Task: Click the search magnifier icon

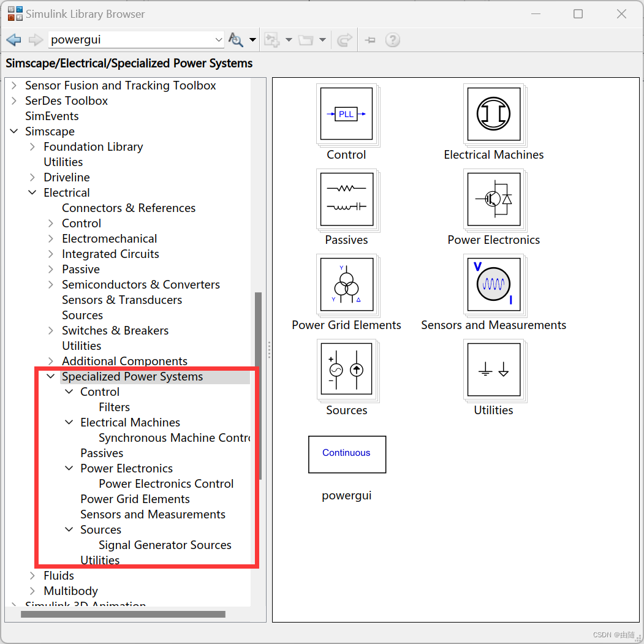Action: (x=236, y=40)
